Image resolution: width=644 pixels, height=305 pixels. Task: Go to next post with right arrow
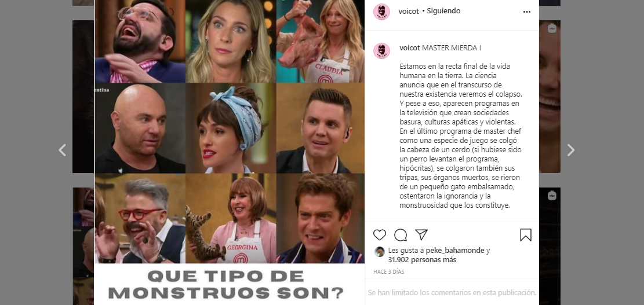571,150
